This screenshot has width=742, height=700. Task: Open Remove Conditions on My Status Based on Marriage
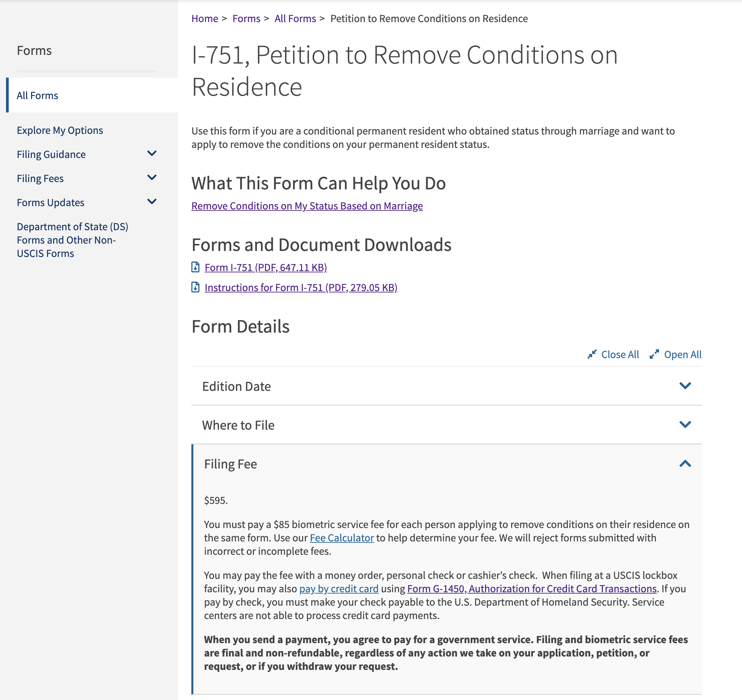click(x=307, y=206)
